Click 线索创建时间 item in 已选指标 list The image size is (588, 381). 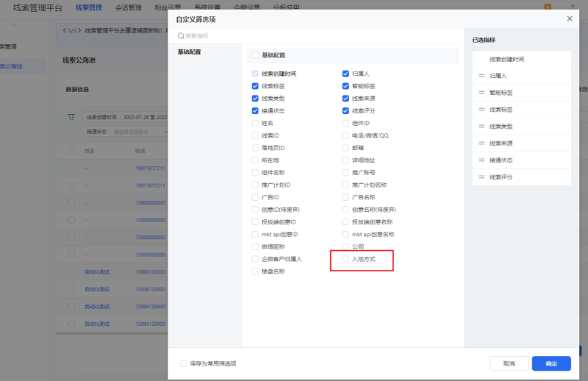[522, 60]
